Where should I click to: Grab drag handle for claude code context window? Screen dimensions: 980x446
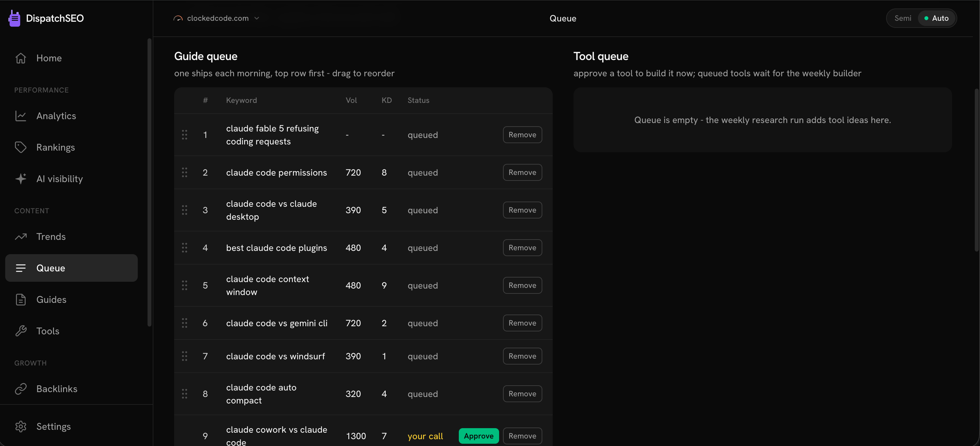185,285
